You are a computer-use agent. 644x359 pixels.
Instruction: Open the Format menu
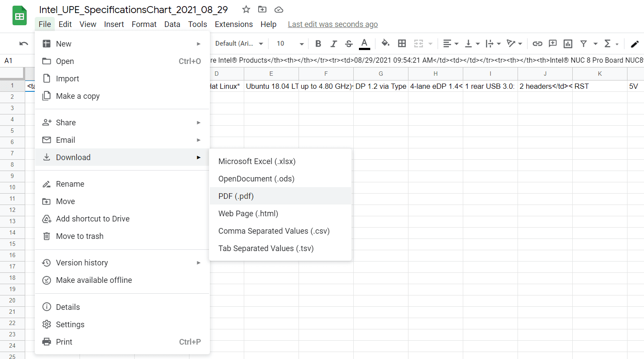point(144,24)
